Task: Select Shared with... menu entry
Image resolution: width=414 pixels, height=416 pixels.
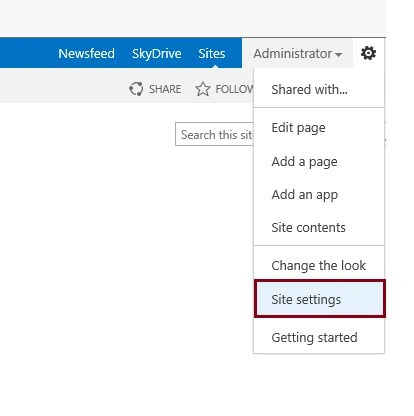Action: pyautogui.click(x=319, y=89)
